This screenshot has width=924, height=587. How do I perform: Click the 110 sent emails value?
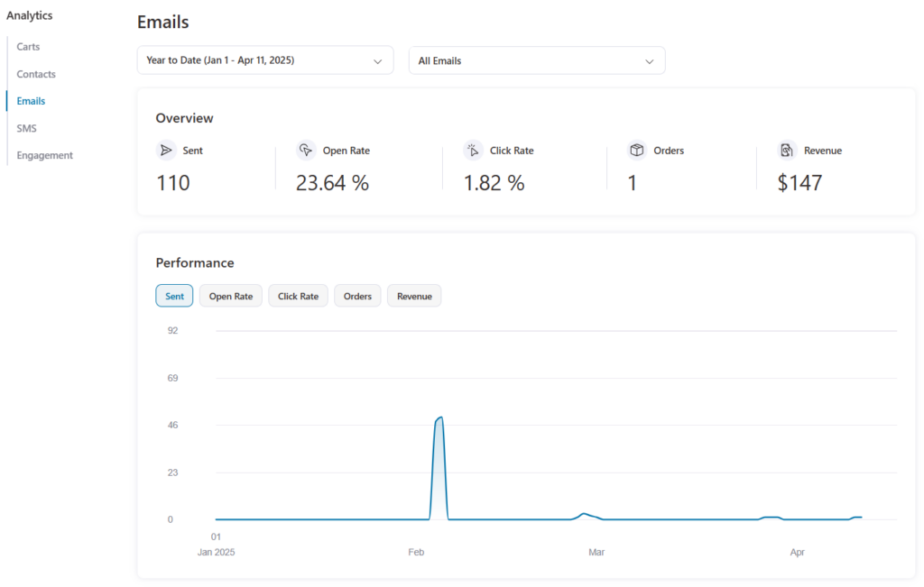173,183
